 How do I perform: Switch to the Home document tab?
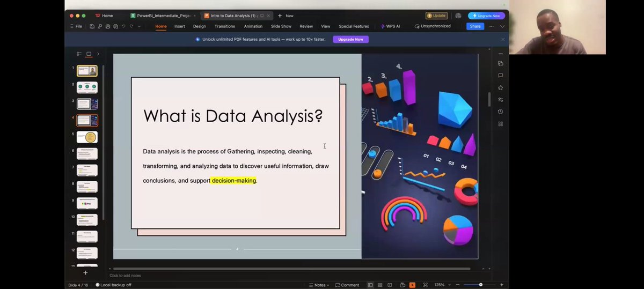tap(104, 16)
